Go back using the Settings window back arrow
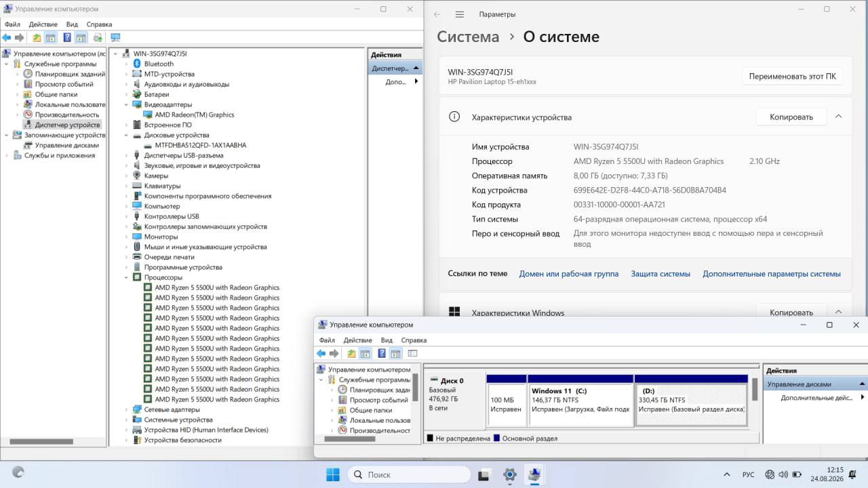Image resolution: width=868 pixels, height=488 pixels. [437, 14]
